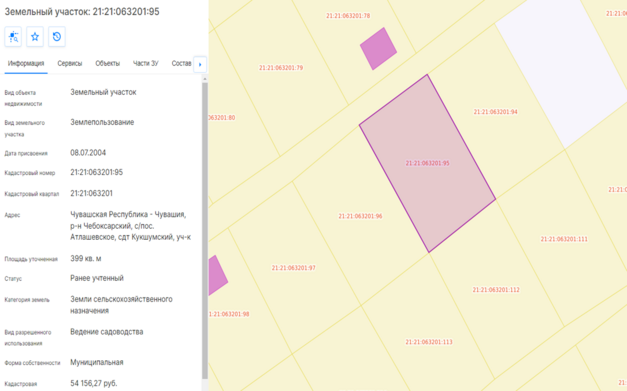Select the Состав tab

tap(182, 64)
